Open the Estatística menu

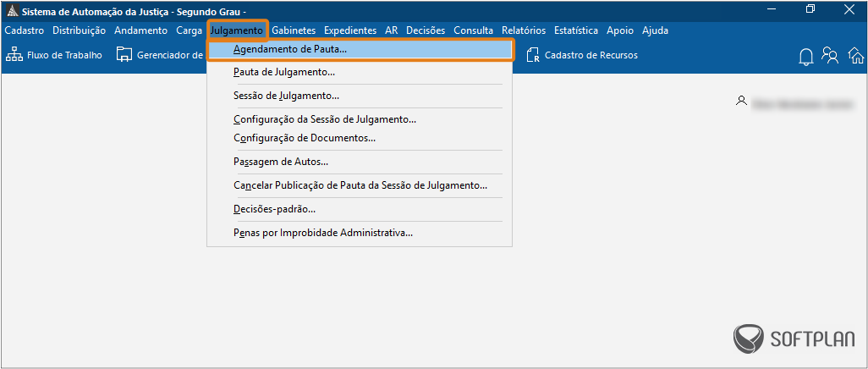(576, 30)
